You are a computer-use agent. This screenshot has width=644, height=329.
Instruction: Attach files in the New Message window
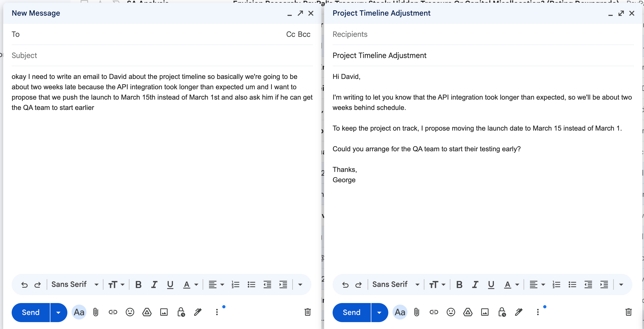click(x=96, y=312)
